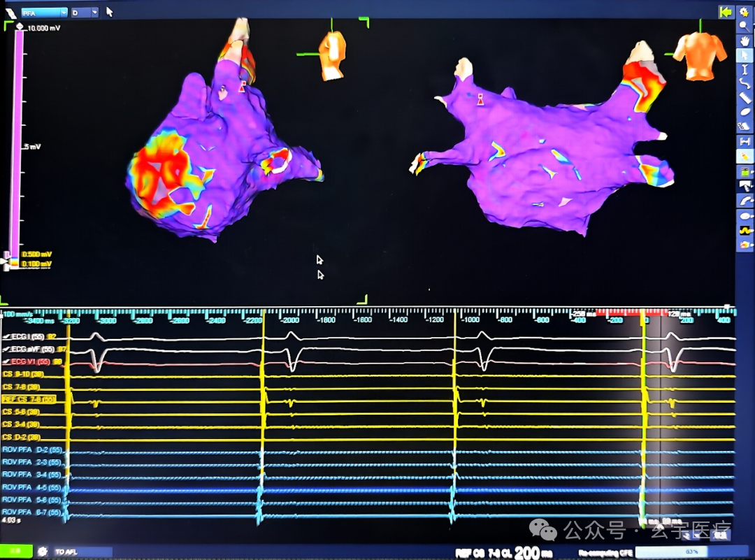This screenshot has width=755, height=560.
Task: Select the yellow waveform tool icon
Action: [745, 230]
